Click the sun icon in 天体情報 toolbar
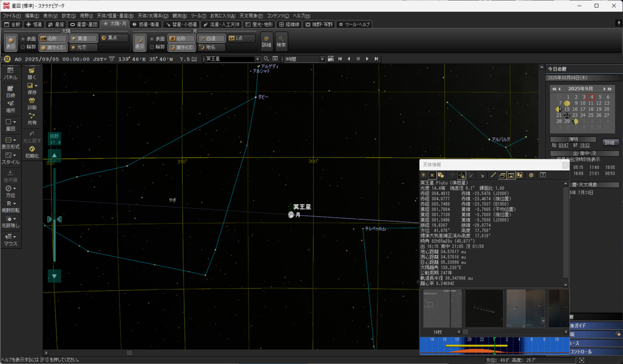The image size is (623, 364). (424, 175)
